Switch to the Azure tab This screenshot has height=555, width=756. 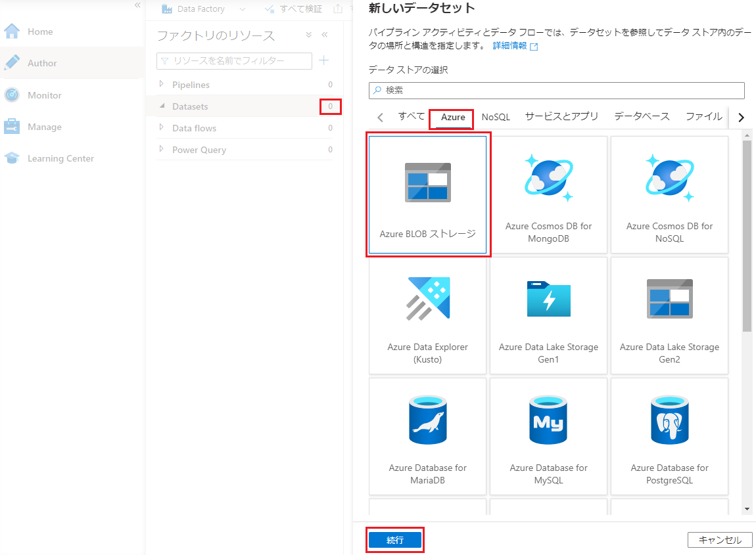coord(453,117)
